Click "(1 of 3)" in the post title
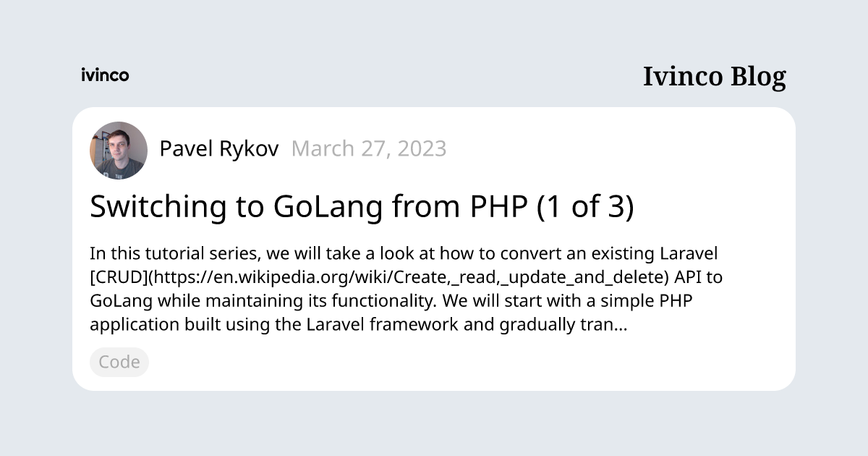The image size is (868, 456). click(584, 207)
